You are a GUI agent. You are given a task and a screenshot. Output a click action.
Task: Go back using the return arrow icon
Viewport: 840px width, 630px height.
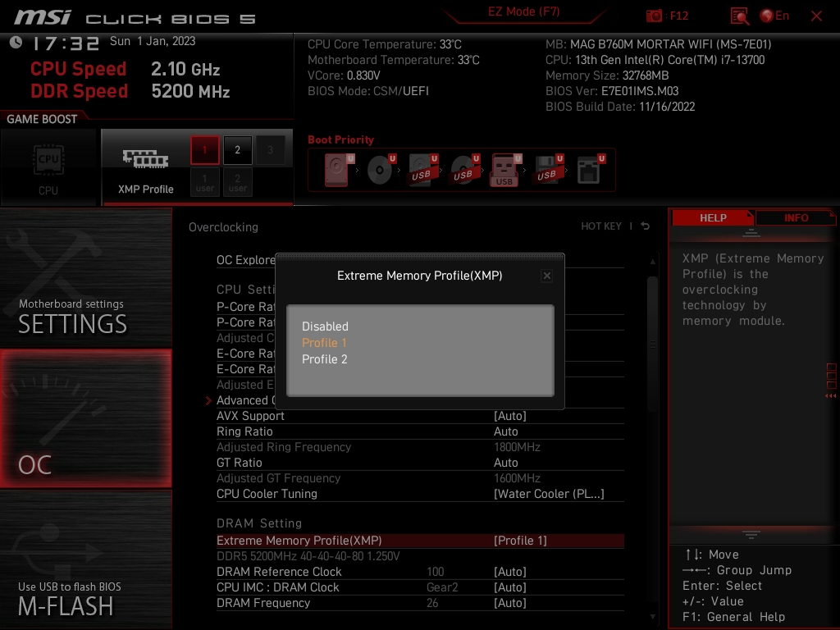646,226
